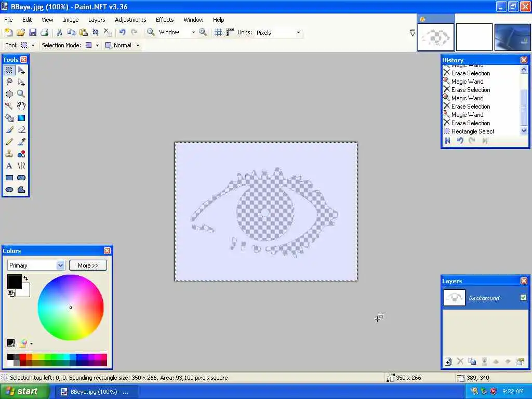Select the Move Selection tool

tap(21, 82)
